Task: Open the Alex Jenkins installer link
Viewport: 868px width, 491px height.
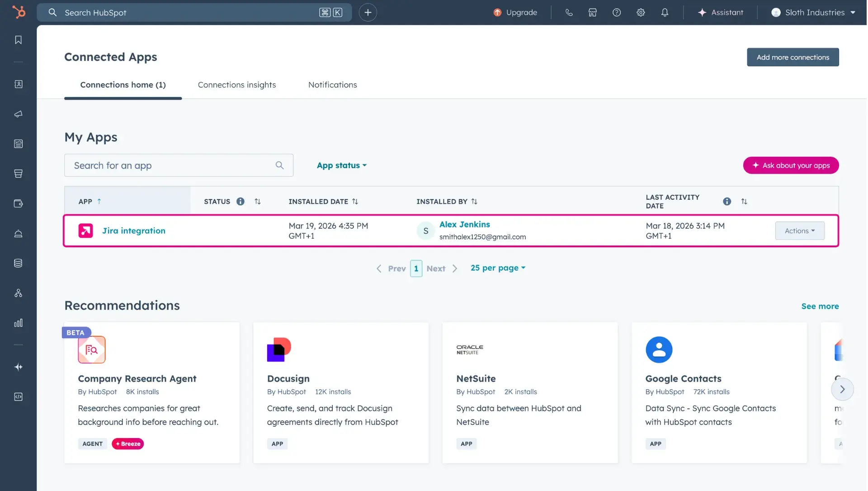Action: (x=465, y=224)
